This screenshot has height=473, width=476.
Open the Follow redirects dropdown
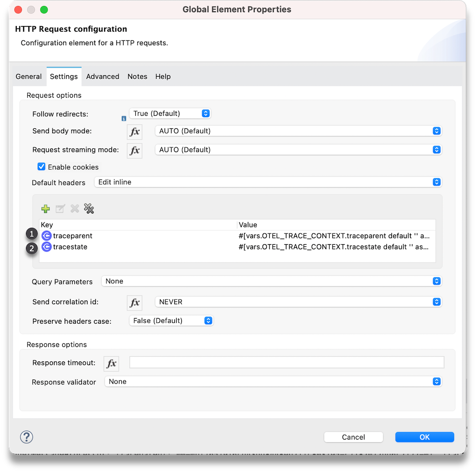click(170, 113)
